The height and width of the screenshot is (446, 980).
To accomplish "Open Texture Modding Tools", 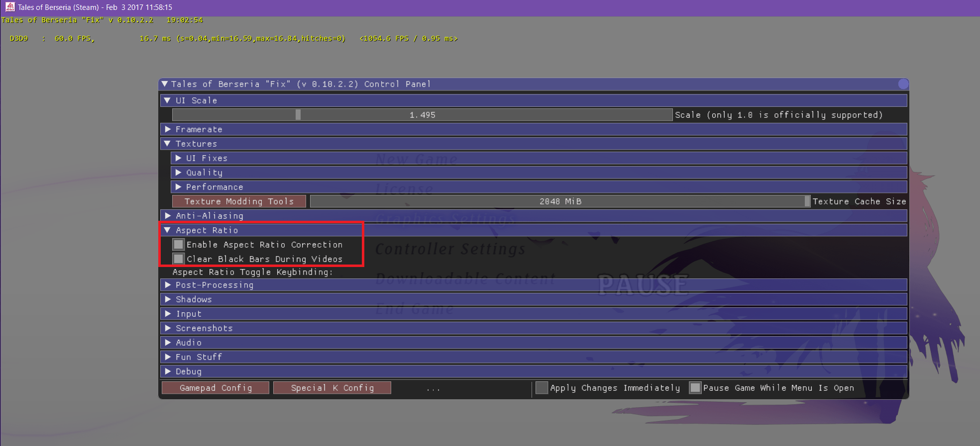I will point(239,201).
